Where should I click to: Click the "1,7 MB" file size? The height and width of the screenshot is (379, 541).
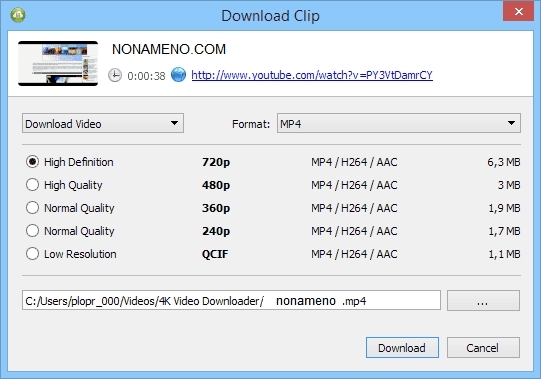click(x=504, y=231)
